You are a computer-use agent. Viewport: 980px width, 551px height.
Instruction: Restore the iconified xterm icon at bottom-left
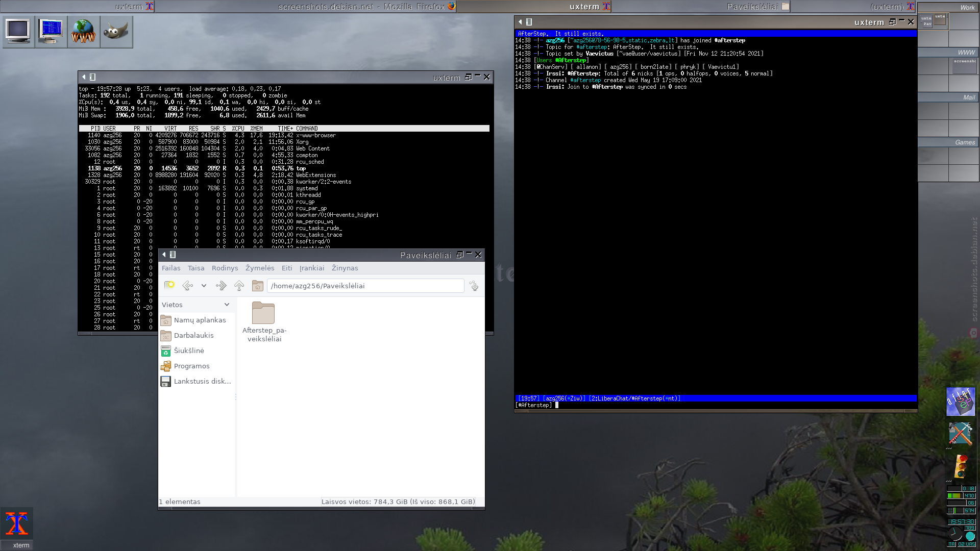click(x=17, y=524)
